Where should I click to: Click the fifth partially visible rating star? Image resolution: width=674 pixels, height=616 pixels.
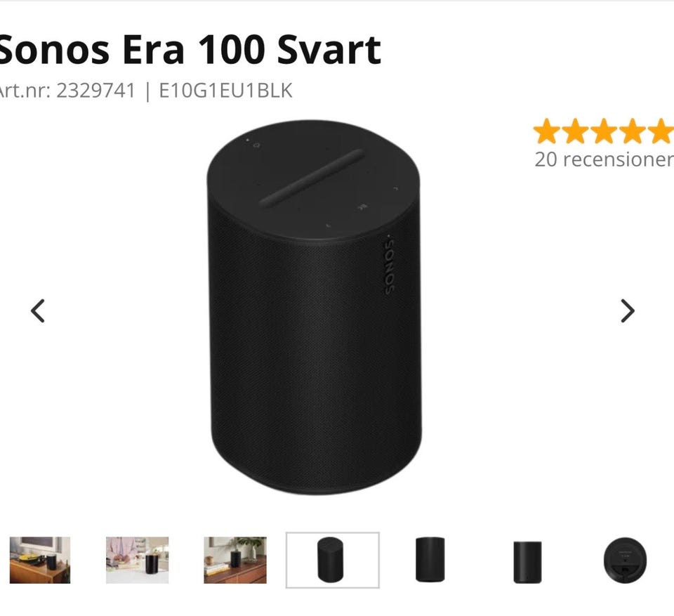click(x=661, y=131)
